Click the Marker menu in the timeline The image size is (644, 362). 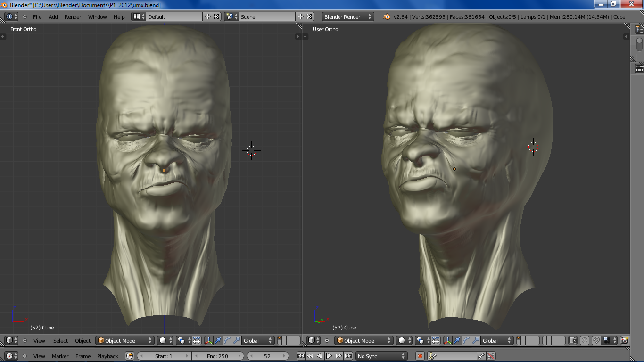pyautogui.click(x=60, y=356)
